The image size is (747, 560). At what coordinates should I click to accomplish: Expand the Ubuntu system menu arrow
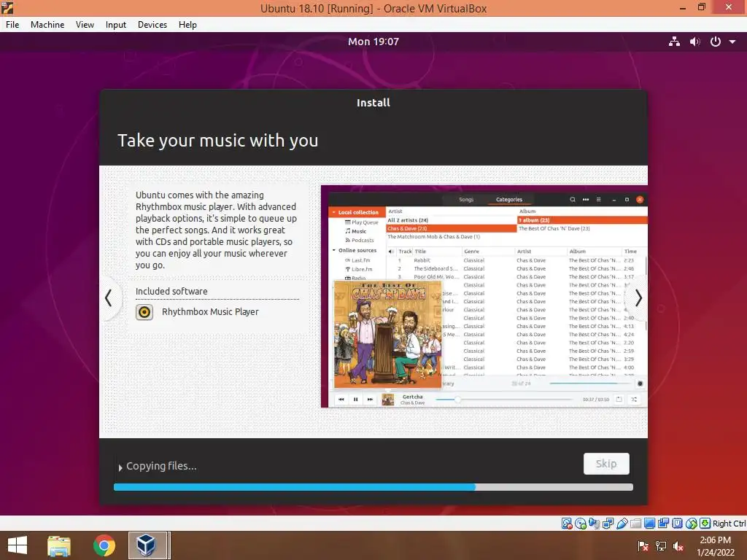[732, 42]
